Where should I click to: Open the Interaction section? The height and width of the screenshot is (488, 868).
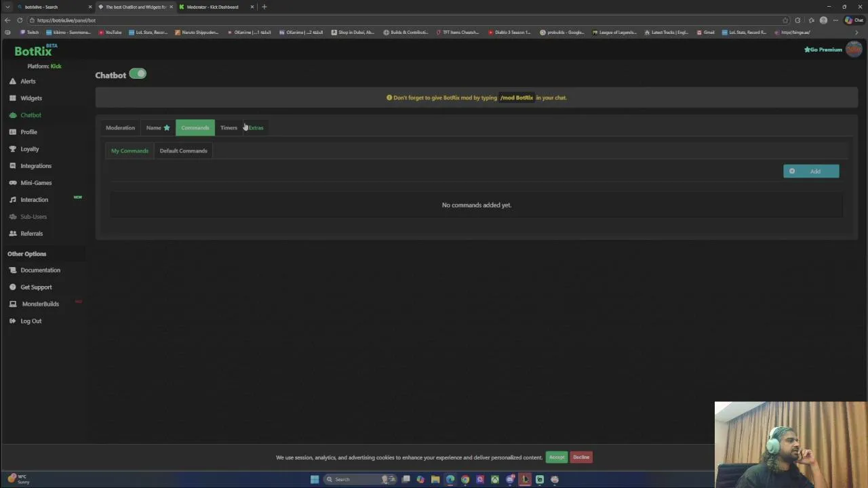click(x=28, y=200)
